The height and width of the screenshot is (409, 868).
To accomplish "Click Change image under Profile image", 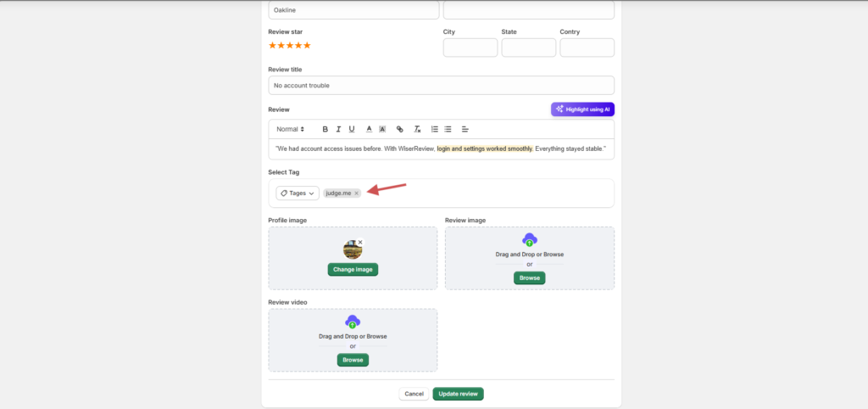I will [x=353, y=269].
